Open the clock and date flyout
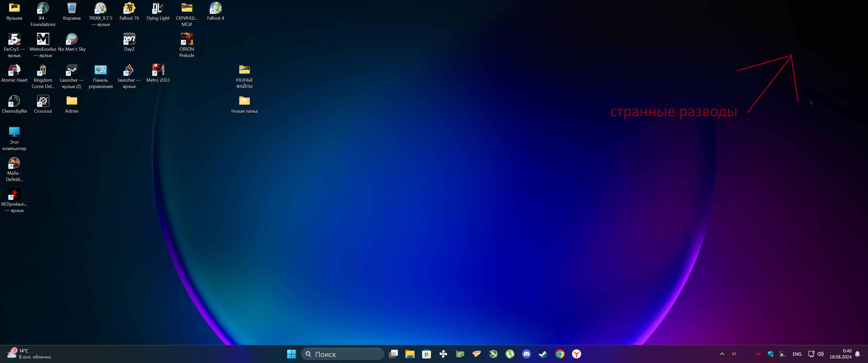 [x=840, y=354]
